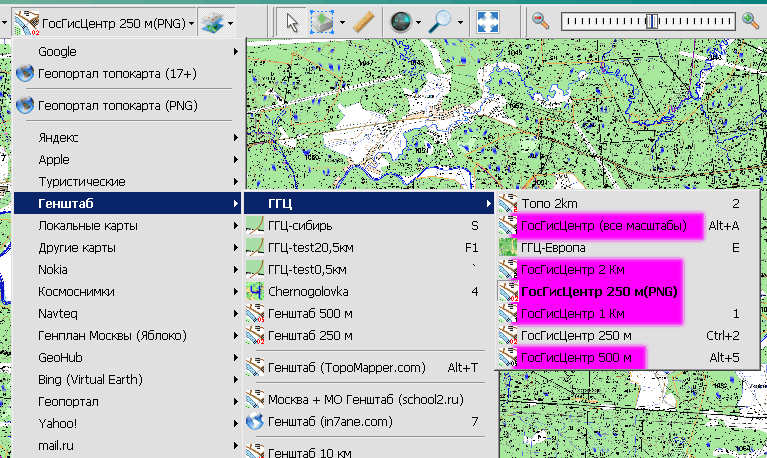The width and height of the screenshot is (767, 458).
Task: Select ГосГисЦентр 1 Км map
Action: coord(628,314)
